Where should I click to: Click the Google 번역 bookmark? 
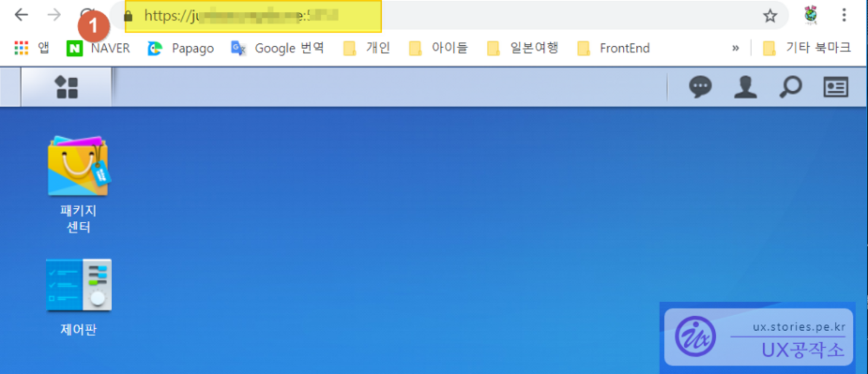277,48
